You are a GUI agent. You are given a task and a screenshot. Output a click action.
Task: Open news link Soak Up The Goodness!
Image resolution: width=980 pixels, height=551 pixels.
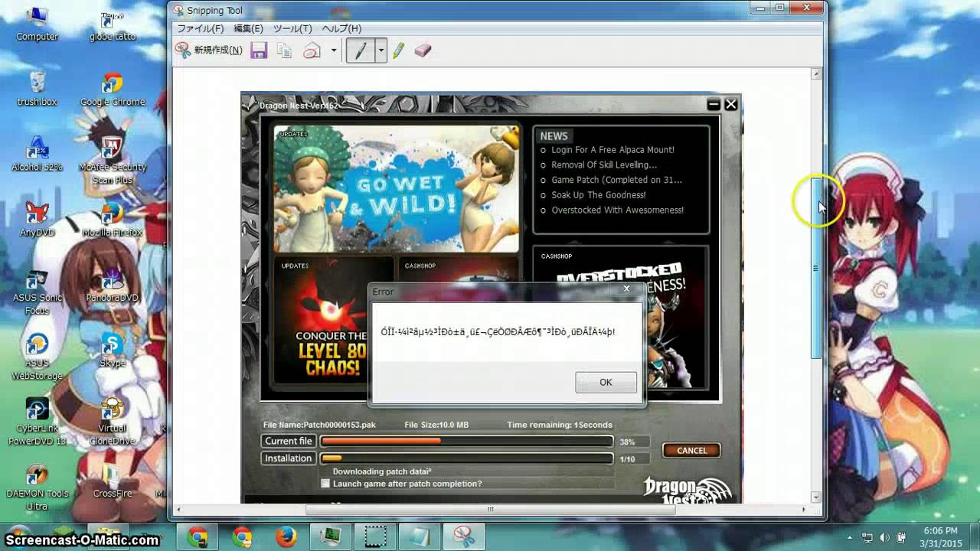coord(599,195)
